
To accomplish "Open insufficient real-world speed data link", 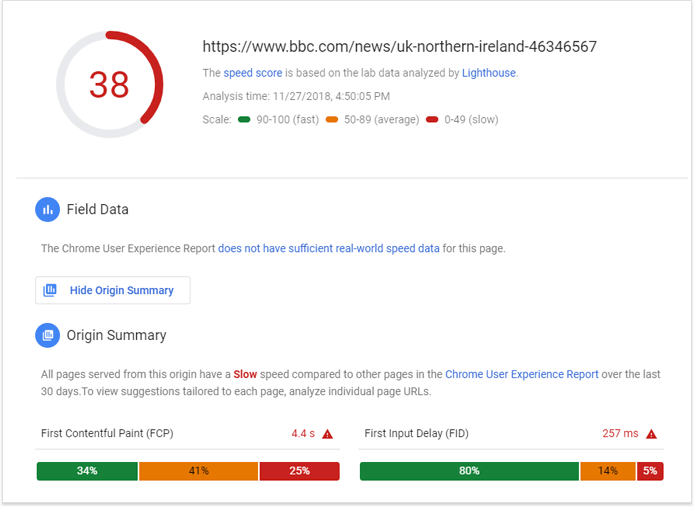I will point(329,248).
